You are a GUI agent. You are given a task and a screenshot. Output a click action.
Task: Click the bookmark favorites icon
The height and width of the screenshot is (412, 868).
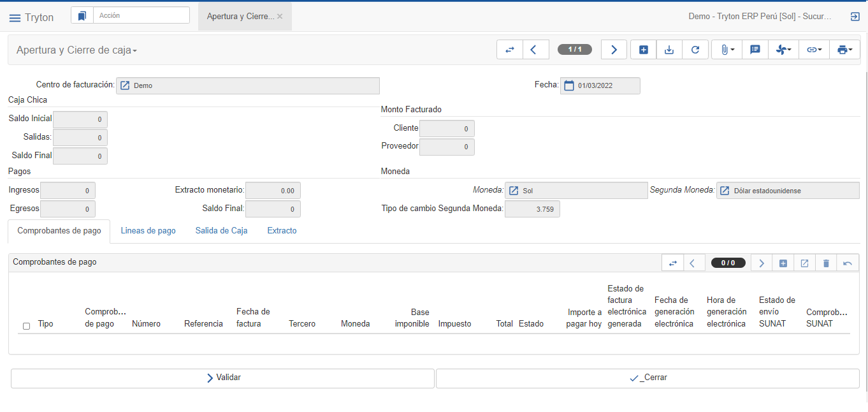click(x=82, y=16)
